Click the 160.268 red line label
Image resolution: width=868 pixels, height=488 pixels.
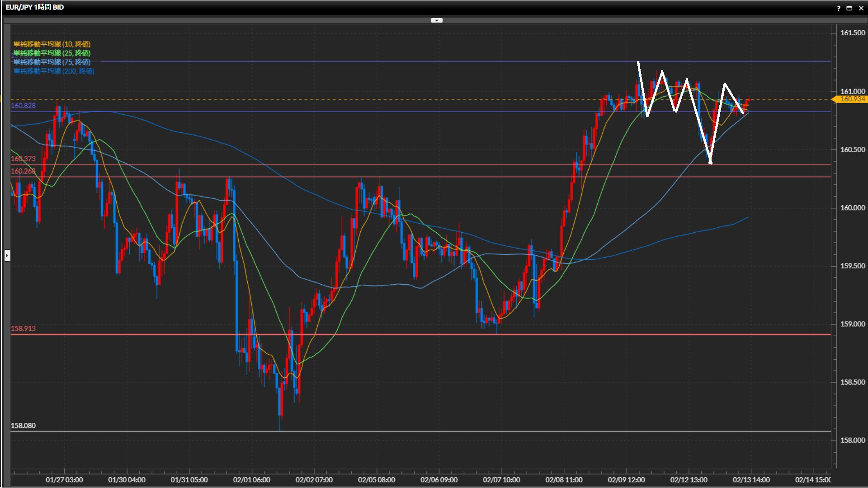[x=23, y=171]
